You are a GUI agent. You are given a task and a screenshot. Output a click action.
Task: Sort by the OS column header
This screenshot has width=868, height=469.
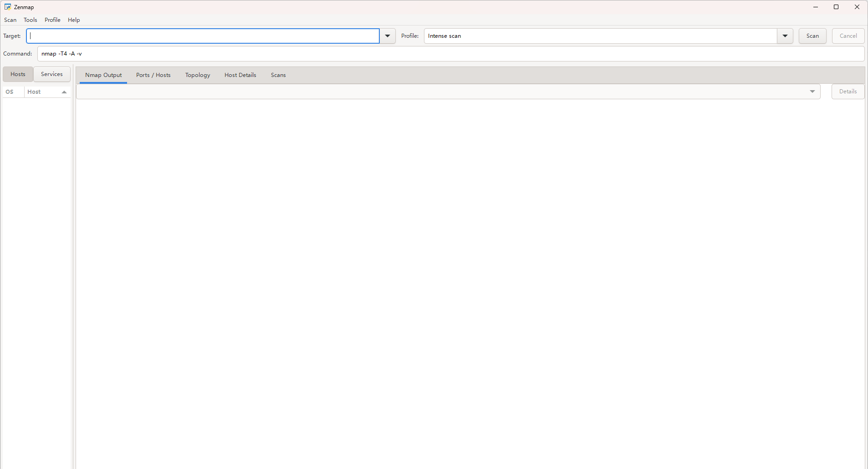(x=13, y=92)
